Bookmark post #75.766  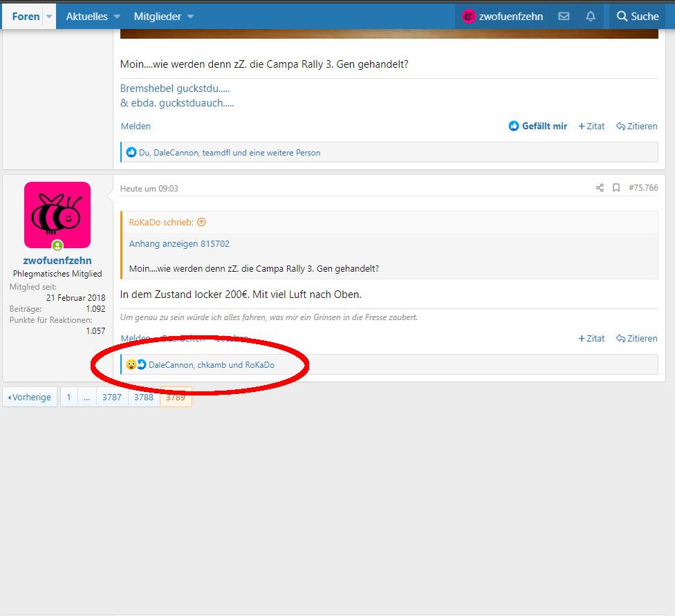pos(616,188)
